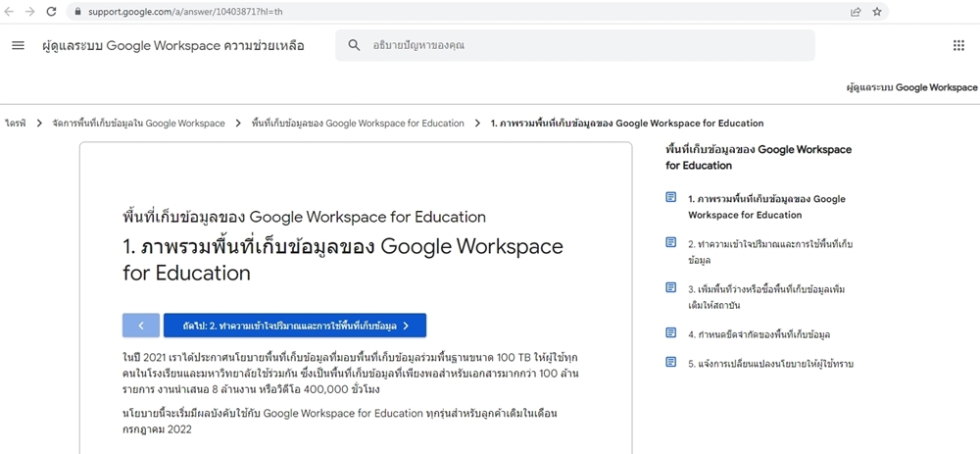
Task: Open the header title ผู้ดูแลระบบ Google Workspace ความช่วยเหลือ
Action: (x=173, y=46)
